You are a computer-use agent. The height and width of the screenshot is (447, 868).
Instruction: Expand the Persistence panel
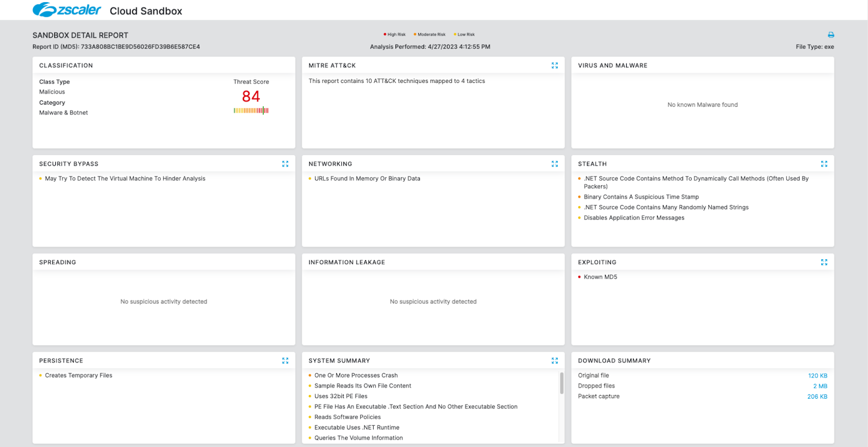tap(285, 361)
